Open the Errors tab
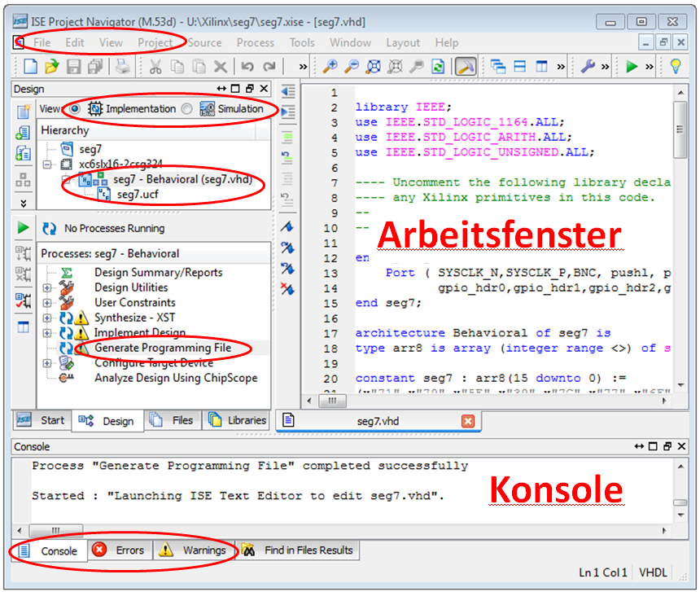Viewport: 700px width, 592px height. click(120, 550)
